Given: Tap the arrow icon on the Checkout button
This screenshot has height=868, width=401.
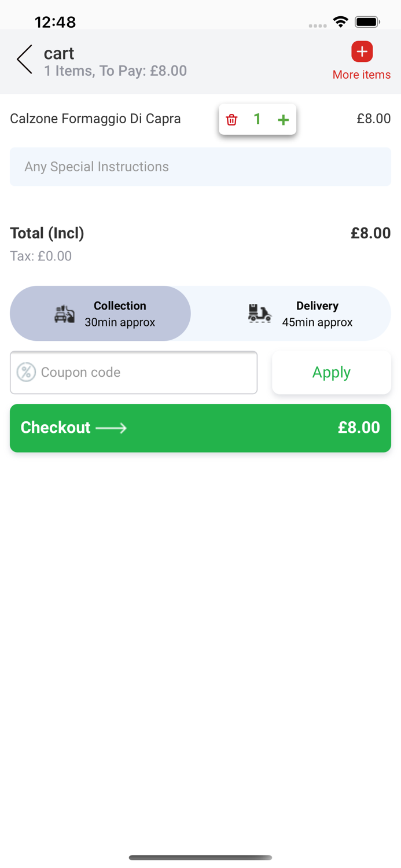Looking at the screenshot, I should pyautogui.click(x=111, y=428).
